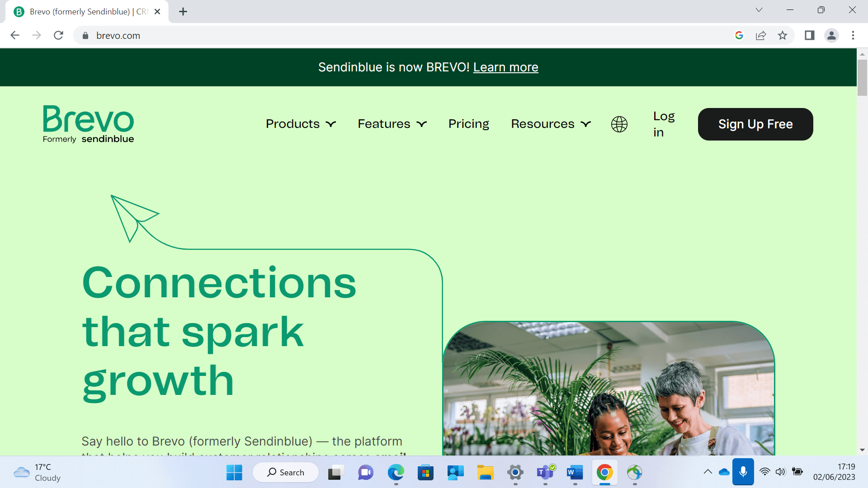The image size is (868, 488).
Task: Open Task View on taskbar
Action: pos(335,473)
